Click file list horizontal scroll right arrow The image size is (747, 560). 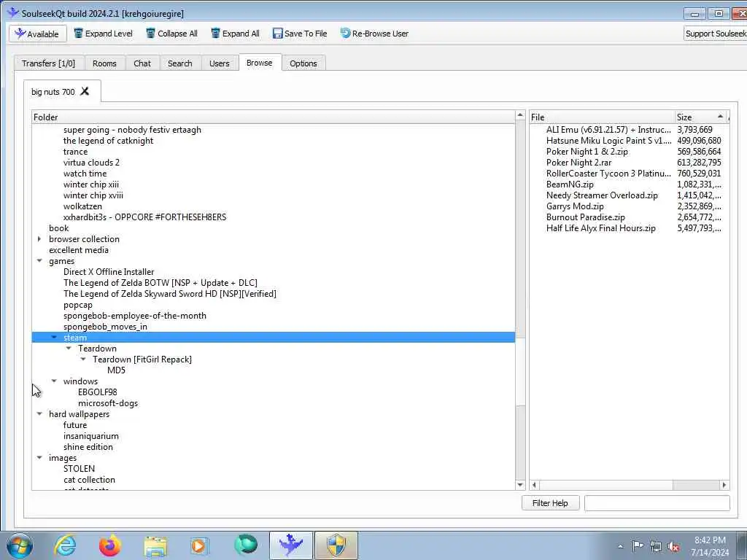724,485
